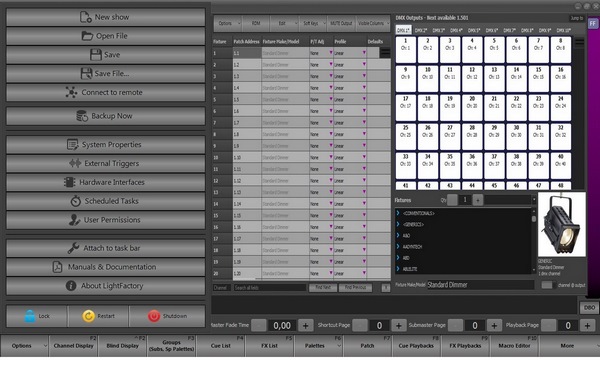600x377 pixels.
Task: Click the Jump to button
Action: click(x=576, y=18)
